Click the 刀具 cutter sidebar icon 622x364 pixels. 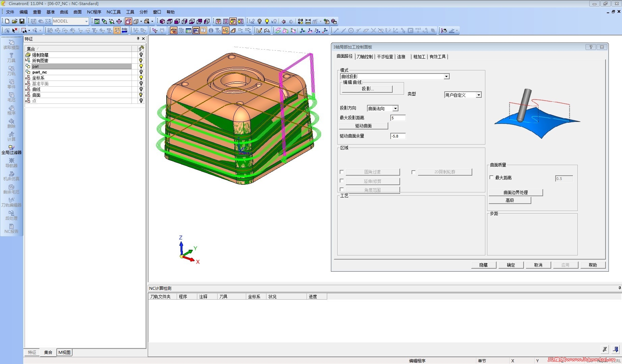11,58
